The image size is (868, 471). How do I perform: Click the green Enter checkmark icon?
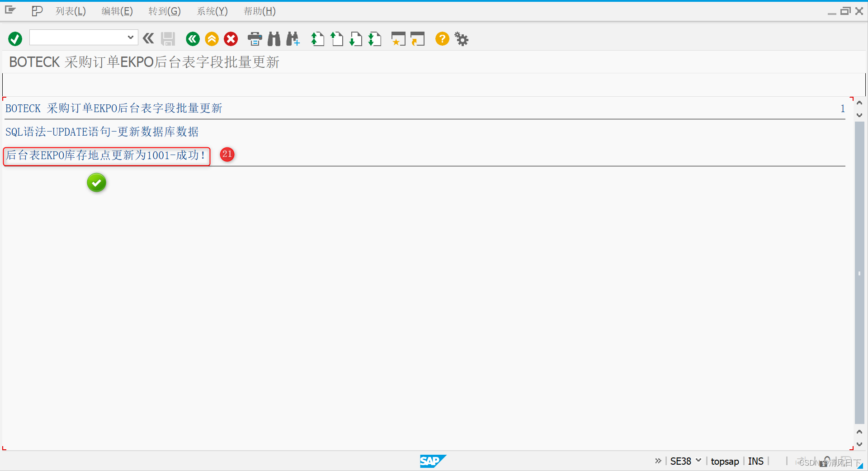tap(15, 39)
